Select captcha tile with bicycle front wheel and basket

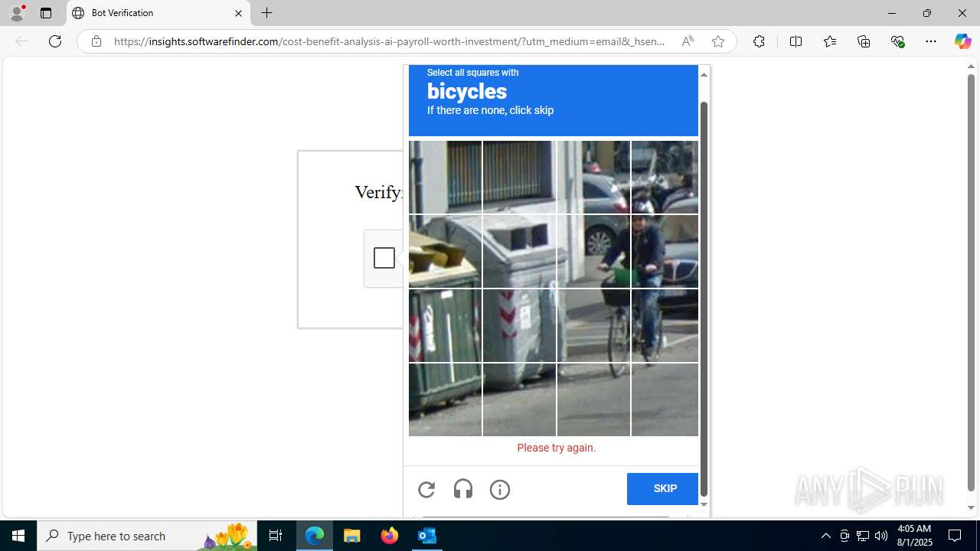(x=593, y=325)
